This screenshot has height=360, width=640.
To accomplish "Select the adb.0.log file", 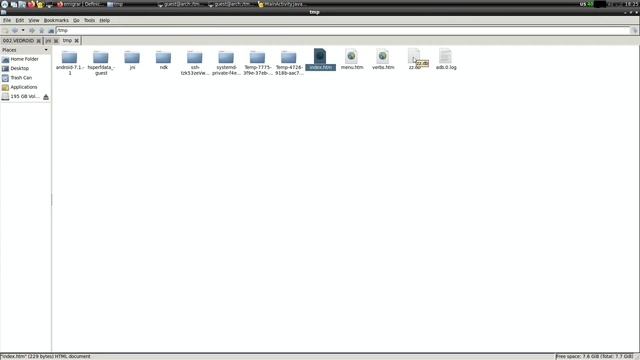I will tap(446, 60).
